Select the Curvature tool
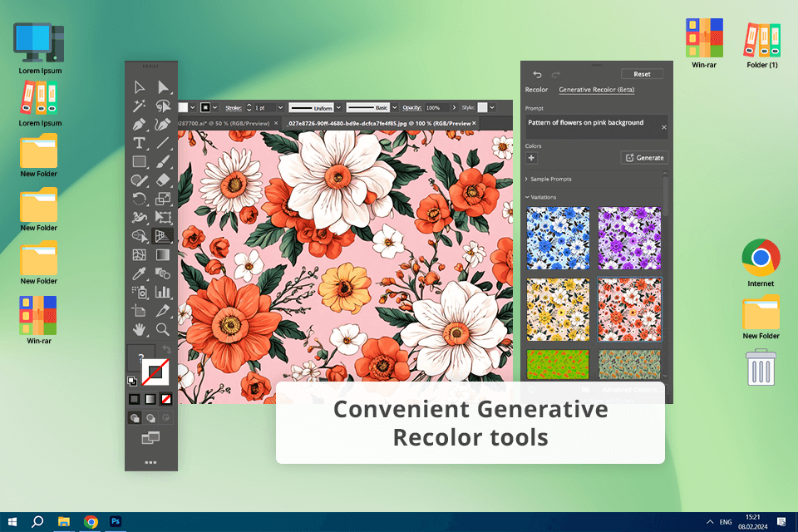The width and height of the screenshot is (798, 532). pos(163,124)
